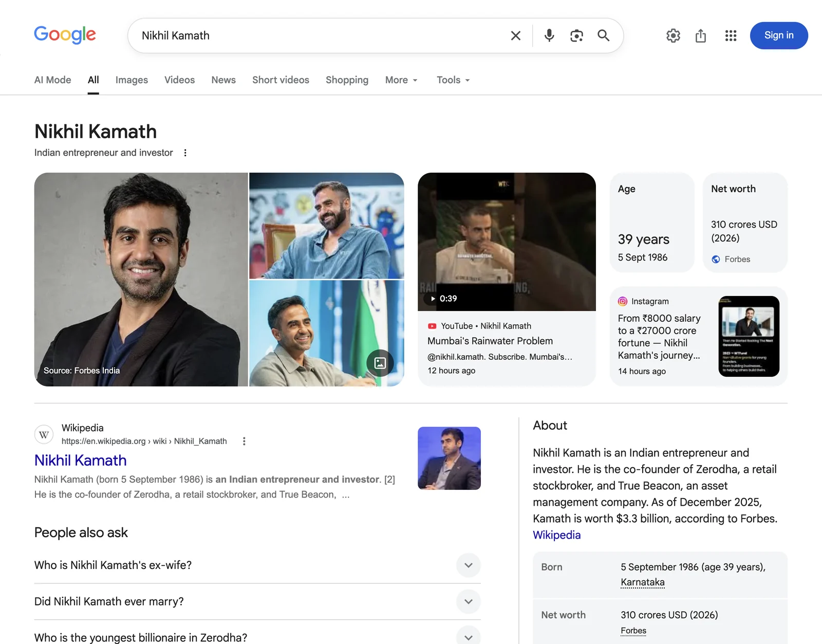
Task: Switch to the Images tab
Action: coord(132,80)
